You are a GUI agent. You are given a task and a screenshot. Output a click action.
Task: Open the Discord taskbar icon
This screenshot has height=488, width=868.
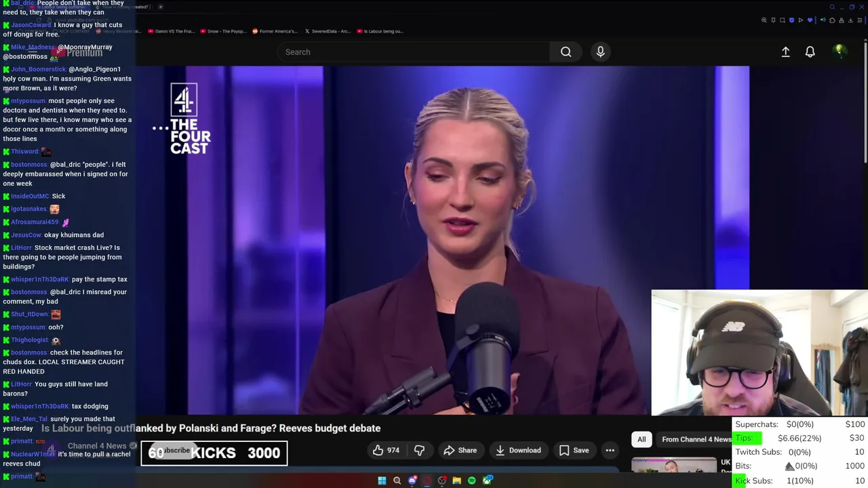(x=412, y=481)
